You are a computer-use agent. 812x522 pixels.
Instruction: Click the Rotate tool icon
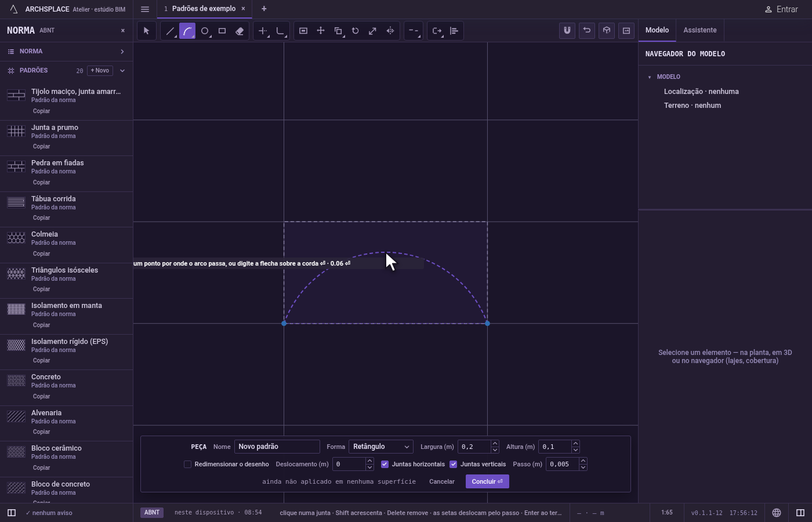coord(356,31)
